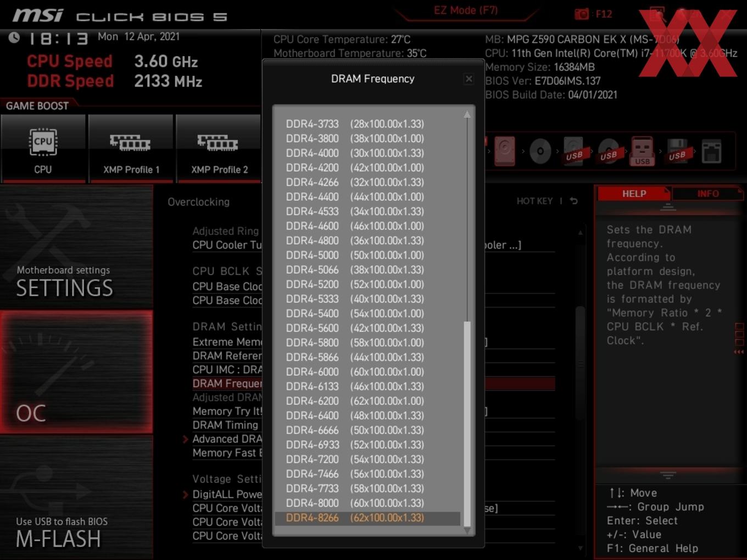
Task: Select DDR4-4533 (34x100.00x1.33)
Action: coord(367,211)
